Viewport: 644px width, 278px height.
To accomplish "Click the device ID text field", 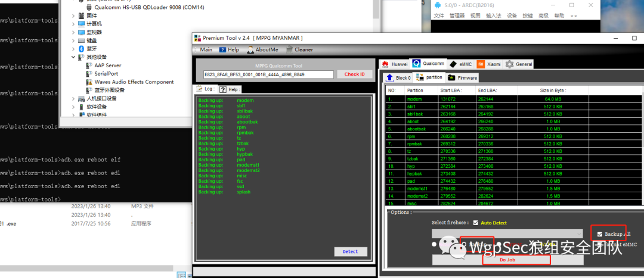I will pyautogui.click(x=268, y=74).
